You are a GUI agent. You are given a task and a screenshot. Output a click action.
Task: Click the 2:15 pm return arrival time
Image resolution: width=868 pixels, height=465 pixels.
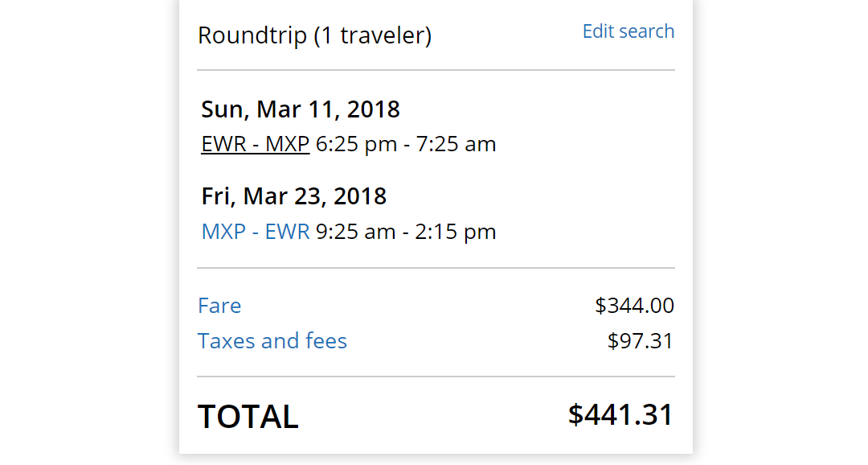pyautogui.click(x=456, y=232)
